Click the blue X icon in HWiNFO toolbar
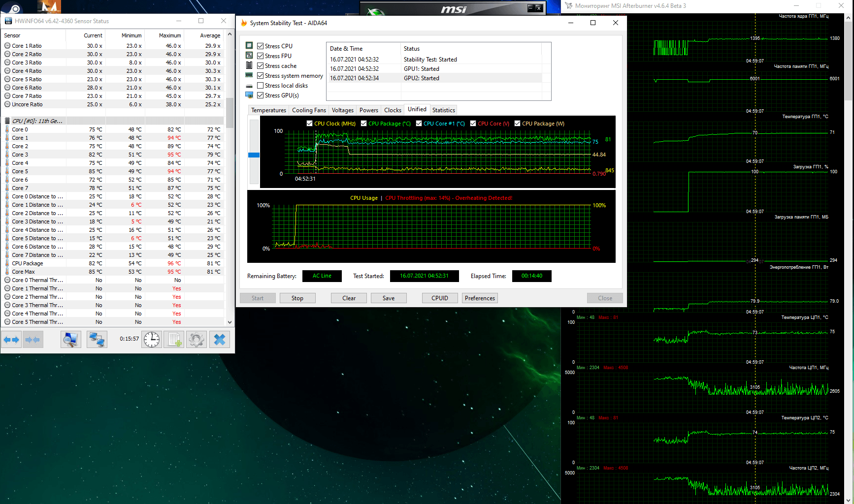This screenshot has height=504, width=854. [x=220, y=340]
